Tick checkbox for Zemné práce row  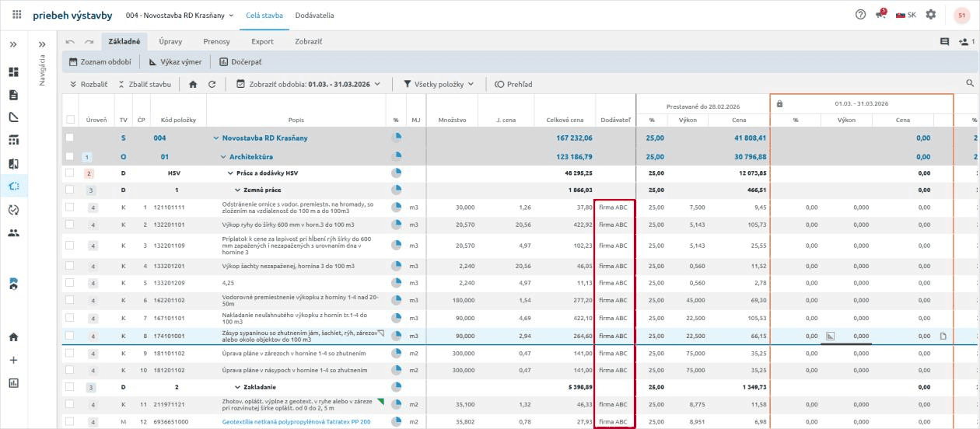(70, 190)
